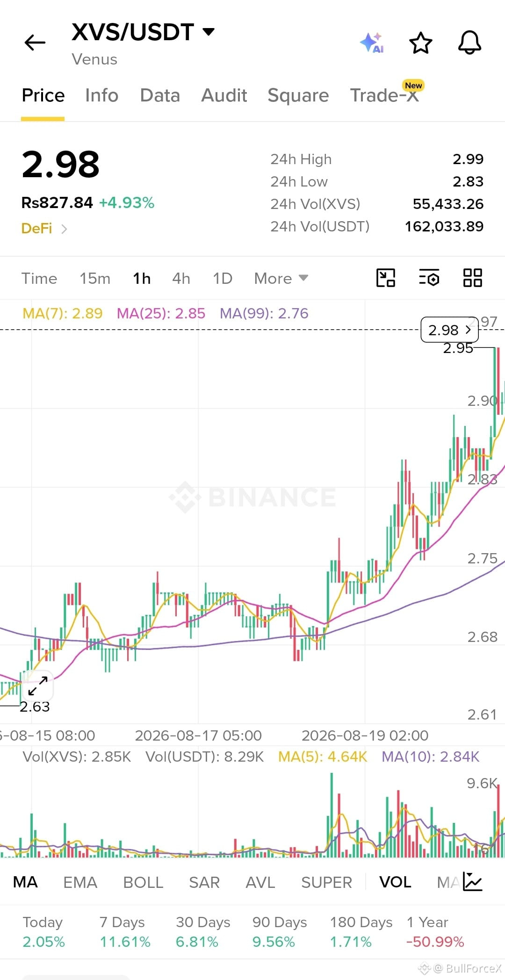Toggle the SUPER indicator
The height and width of the screenshot is (980, 505).
click(326, 882)
